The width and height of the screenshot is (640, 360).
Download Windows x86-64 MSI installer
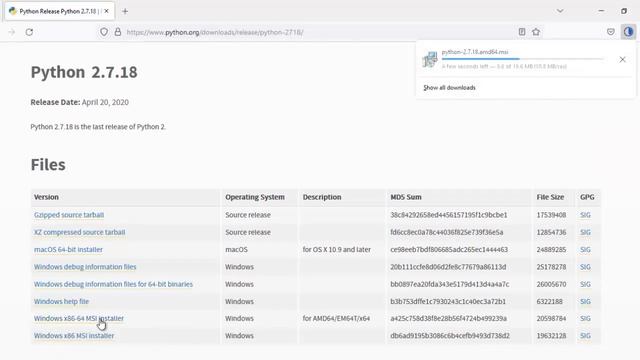(79, 318)
